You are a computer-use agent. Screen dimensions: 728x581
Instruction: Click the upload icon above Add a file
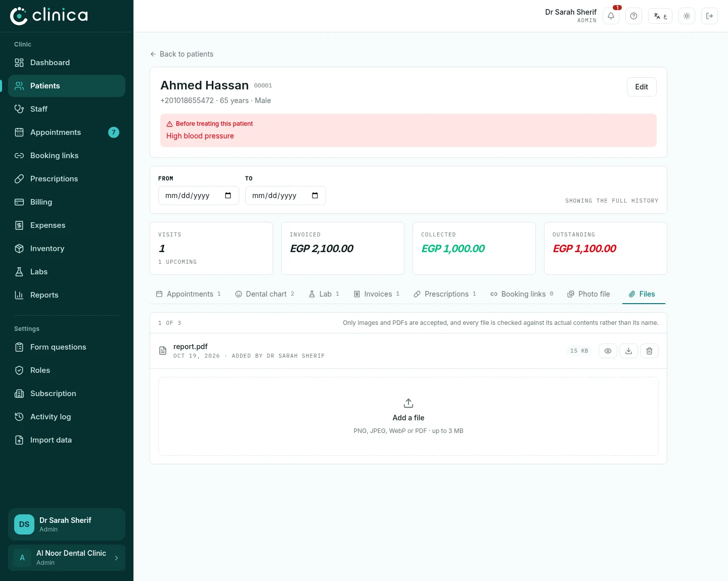408,403
